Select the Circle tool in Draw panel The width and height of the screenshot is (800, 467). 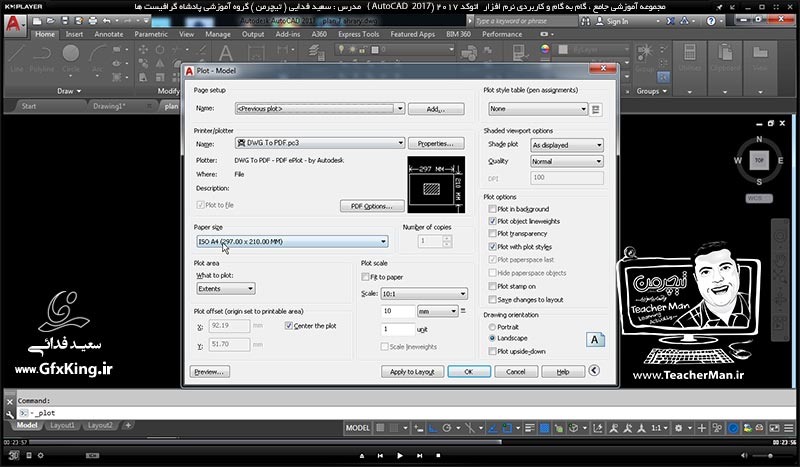click(x=71, y=58)
